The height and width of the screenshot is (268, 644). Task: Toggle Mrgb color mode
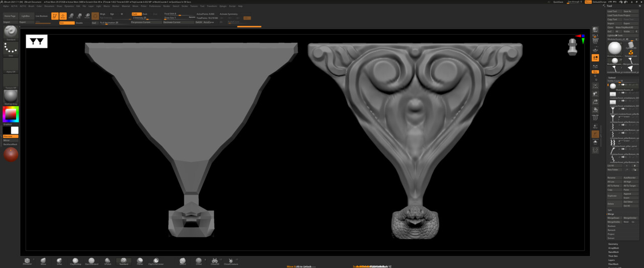click(103, 14)
